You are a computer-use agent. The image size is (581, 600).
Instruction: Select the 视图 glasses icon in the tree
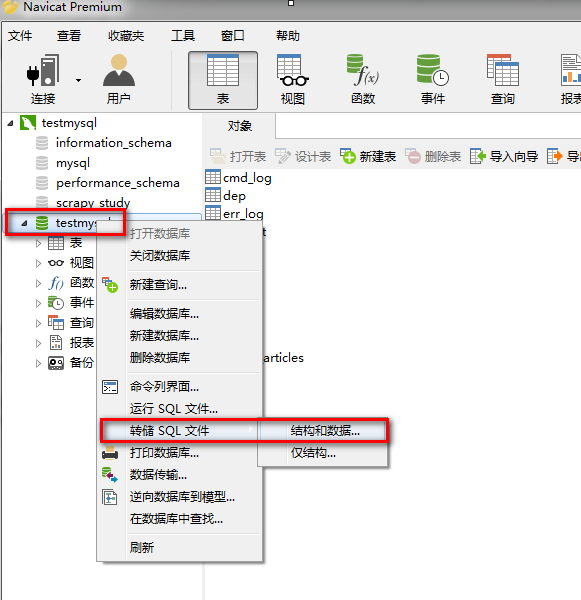click(x=56, y=263)
